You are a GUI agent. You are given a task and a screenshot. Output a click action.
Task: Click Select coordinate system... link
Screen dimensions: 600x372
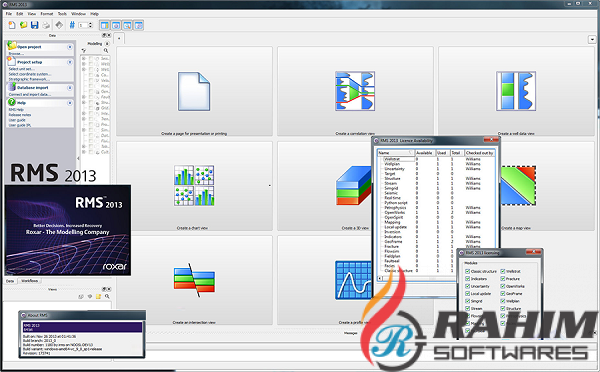(x=29, y=74)
